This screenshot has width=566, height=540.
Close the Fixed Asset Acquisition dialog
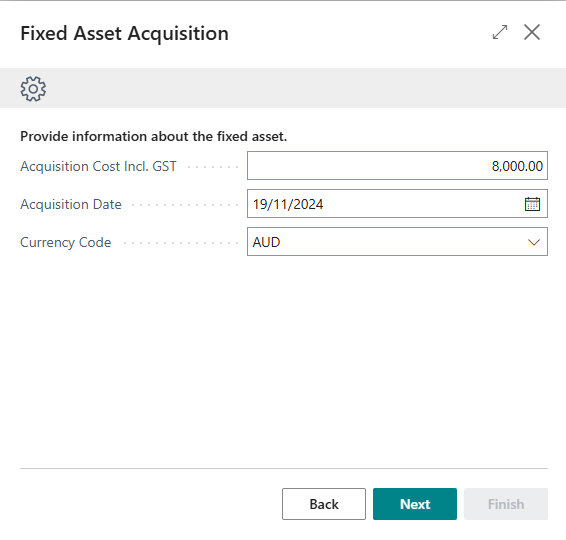[x=532, y=32]
